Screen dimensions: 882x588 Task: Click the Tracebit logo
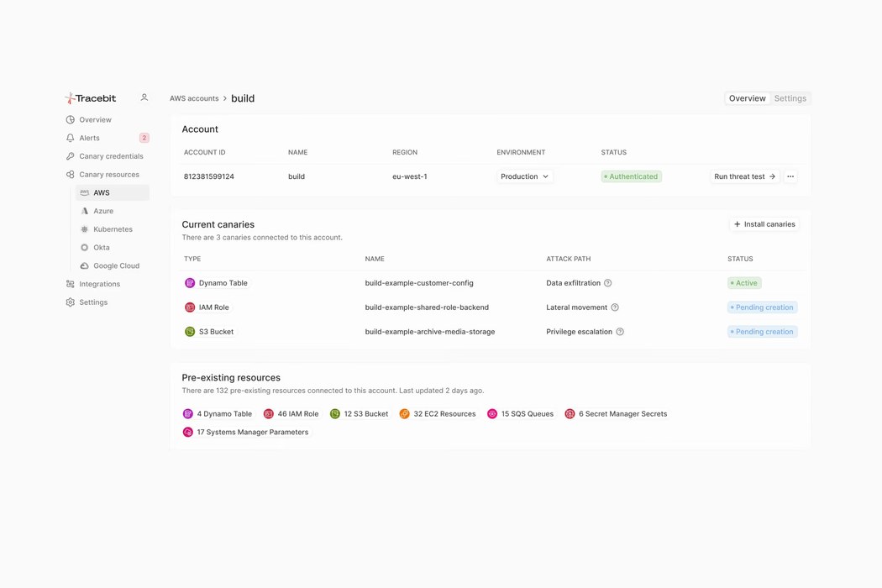pyautogui.click(x=91, y=98)
